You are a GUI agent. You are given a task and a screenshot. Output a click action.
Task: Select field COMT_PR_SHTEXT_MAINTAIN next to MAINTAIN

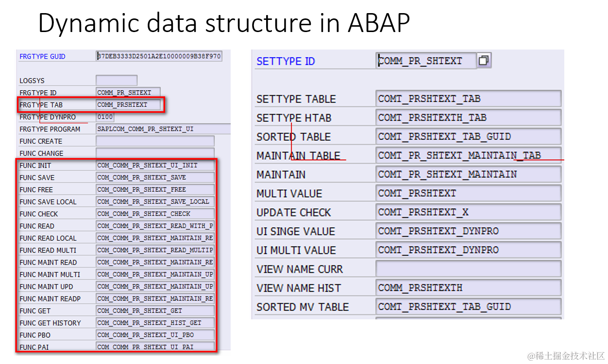point(468,174)
